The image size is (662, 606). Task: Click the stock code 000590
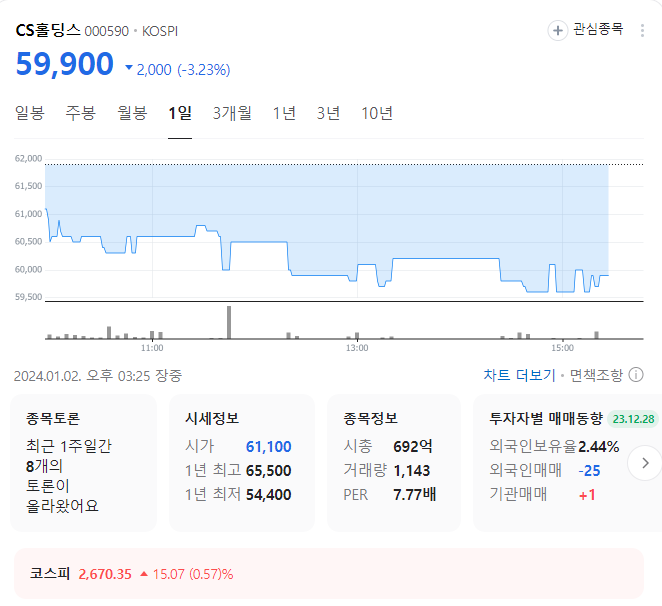[106, 32]
